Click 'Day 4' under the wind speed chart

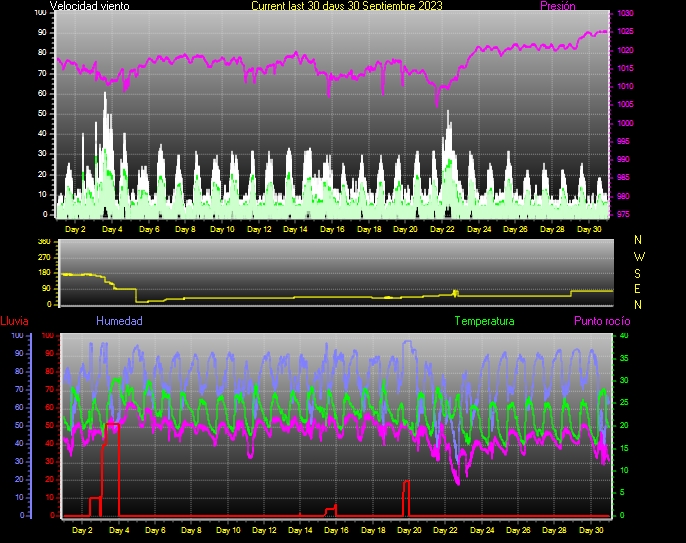click(112, 229)
